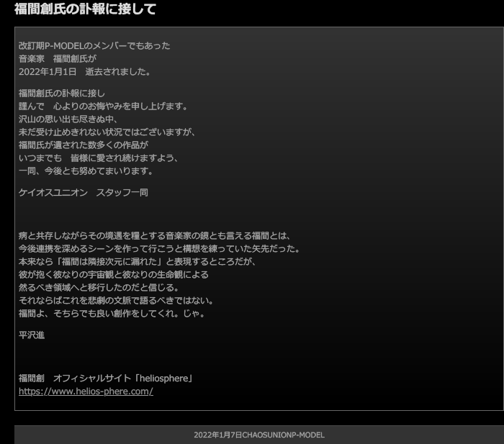
Task: Click the signature 平沢進
Action: coord(32,335)
